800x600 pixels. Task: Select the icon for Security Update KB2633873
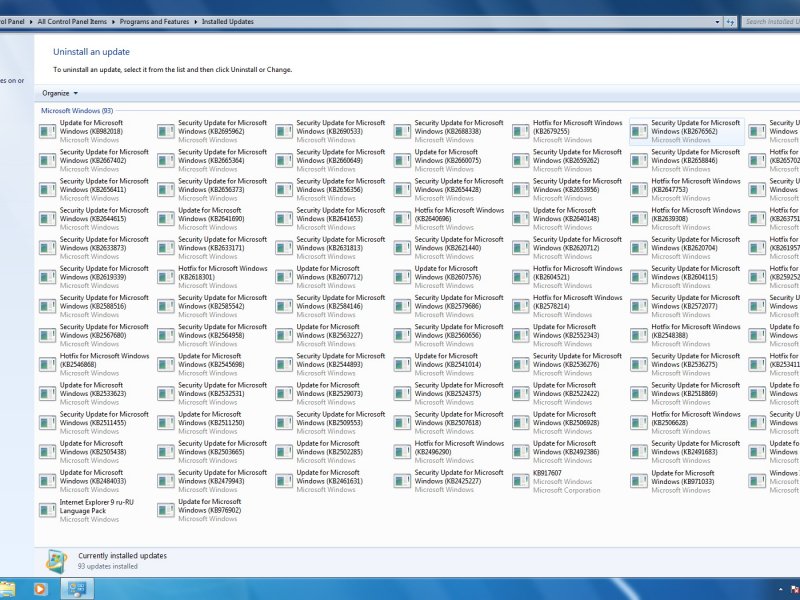coord(47,248)
